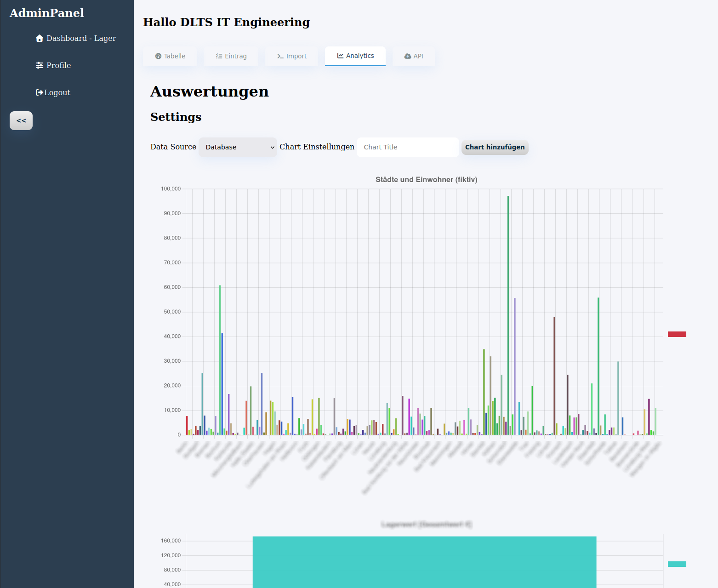This screenshot has height=588, width=718.
Task: Click the large turquoise bar in the lower chart
Action: (x=424, y=562)
